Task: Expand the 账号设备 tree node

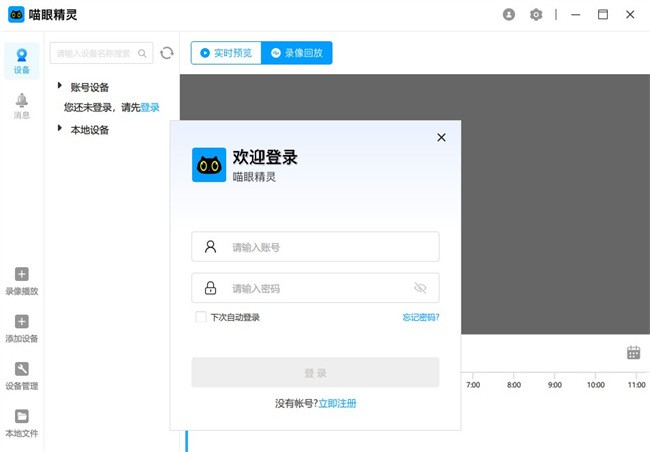Action: coord(60,86)
